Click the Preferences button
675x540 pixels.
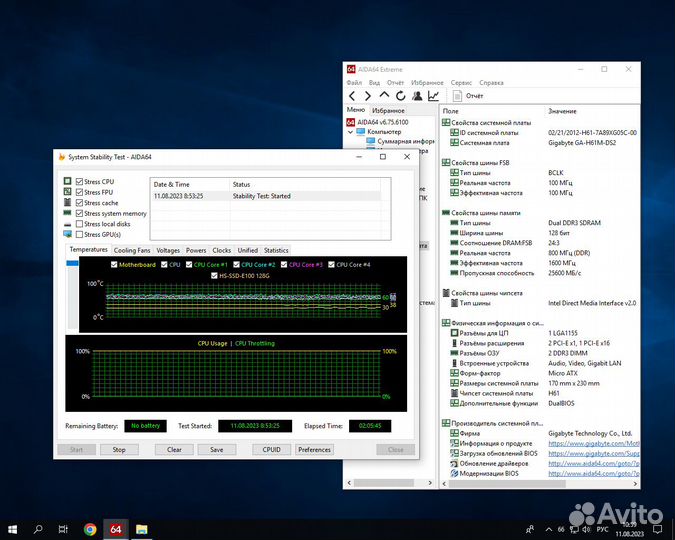[314, 450]
